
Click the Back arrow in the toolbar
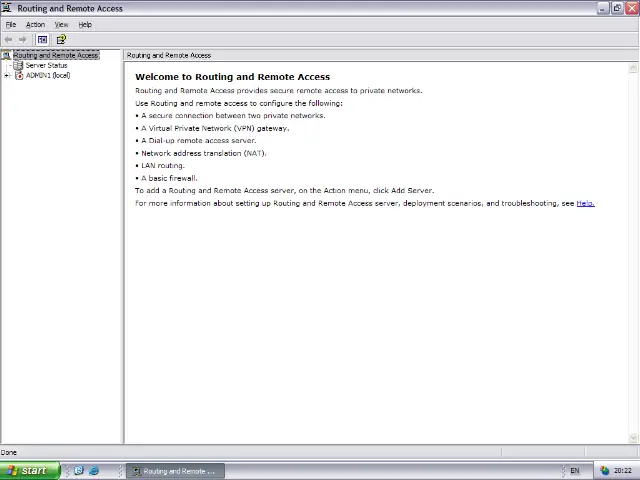click(9, 39)
